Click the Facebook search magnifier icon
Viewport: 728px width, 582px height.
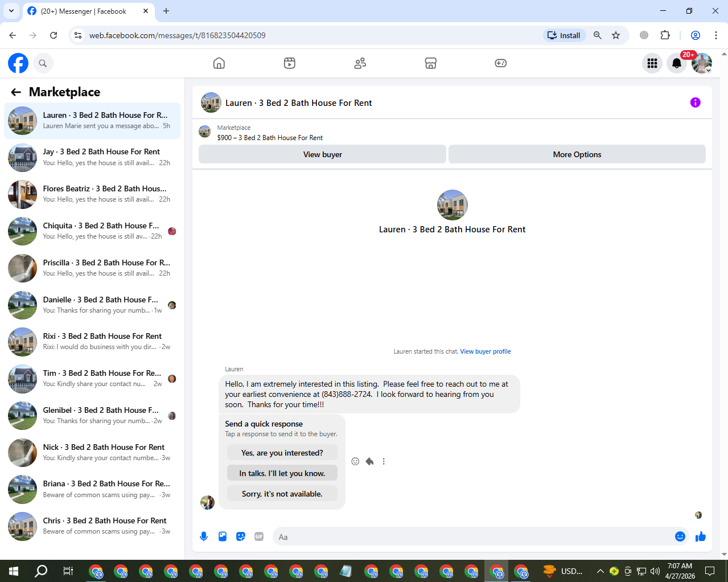coord(43,63)
